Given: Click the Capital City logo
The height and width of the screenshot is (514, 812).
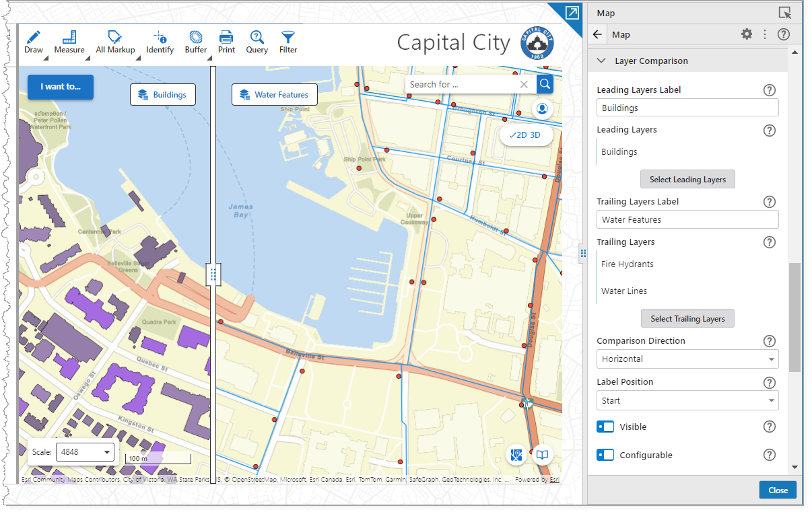Looking at the screenshot, I should coord(537,42).
